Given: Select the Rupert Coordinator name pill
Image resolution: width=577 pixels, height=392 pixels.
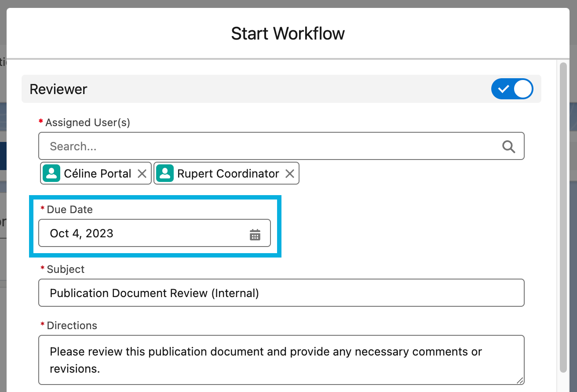Looking at the screenshot, I should tap(228, 174).
